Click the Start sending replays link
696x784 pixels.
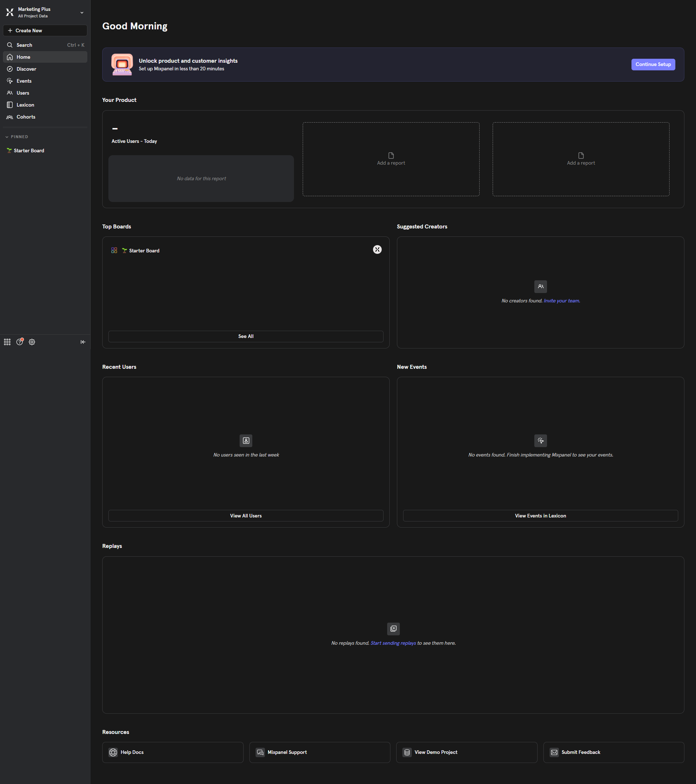point(393,643)
